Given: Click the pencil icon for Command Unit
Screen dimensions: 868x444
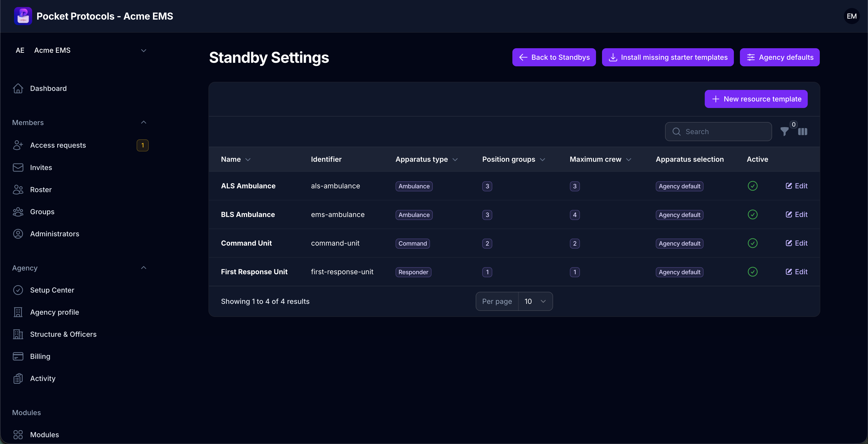Looking at the screenshot, I should (788, 243).
